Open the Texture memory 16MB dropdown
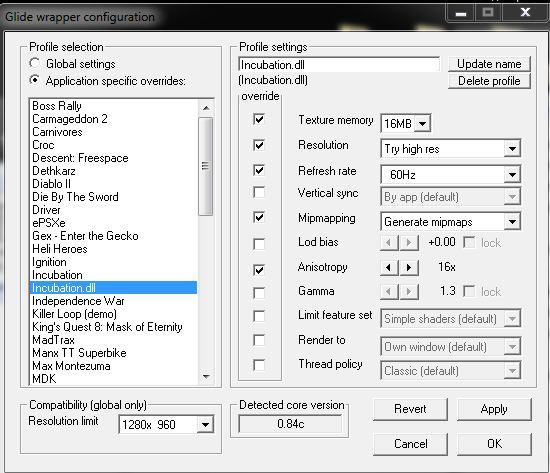The image size is (550, 473). (x=423, y=124)
